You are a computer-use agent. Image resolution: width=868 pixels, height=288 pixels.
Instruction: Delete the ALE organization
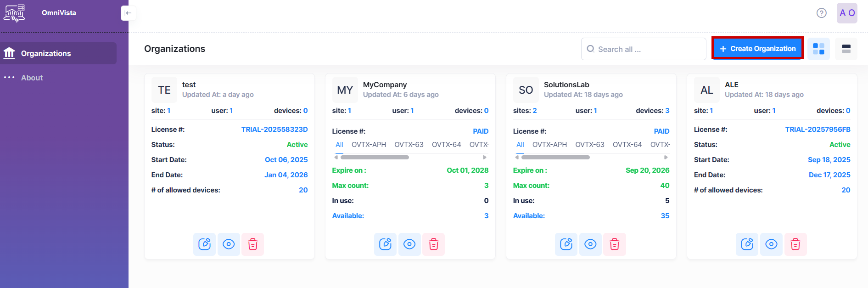coord(795,244)
